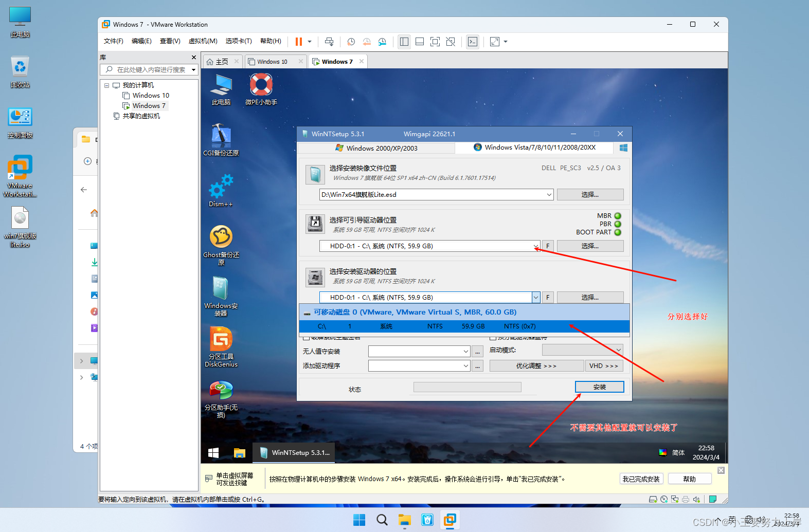Open the 虚拟机(M) menu
Viewport: 809px width, 532px height.
coord(203,41)
